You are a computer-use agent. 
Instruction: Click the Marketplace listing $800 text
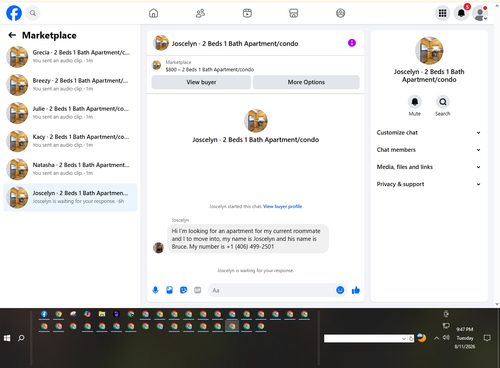210,70
